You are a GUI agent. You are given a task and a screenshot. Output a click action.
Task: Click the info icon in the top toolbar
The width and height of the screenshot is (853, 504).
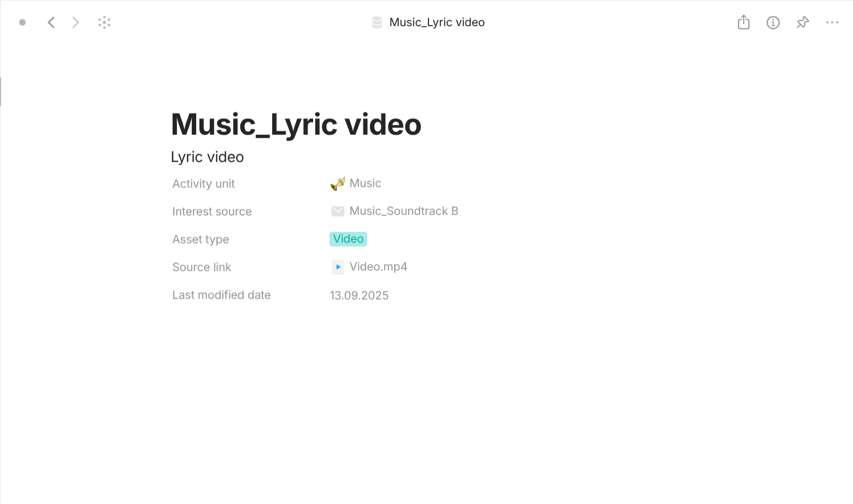pos(773,22)
